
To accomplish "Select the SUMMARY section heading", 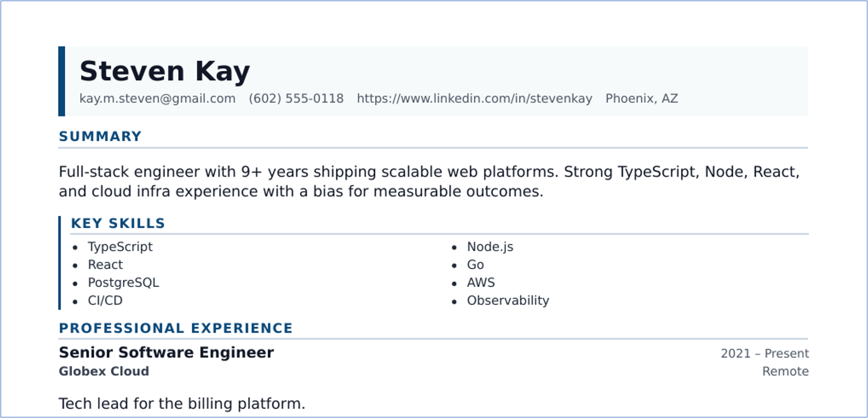I will (x=100, y=137).
